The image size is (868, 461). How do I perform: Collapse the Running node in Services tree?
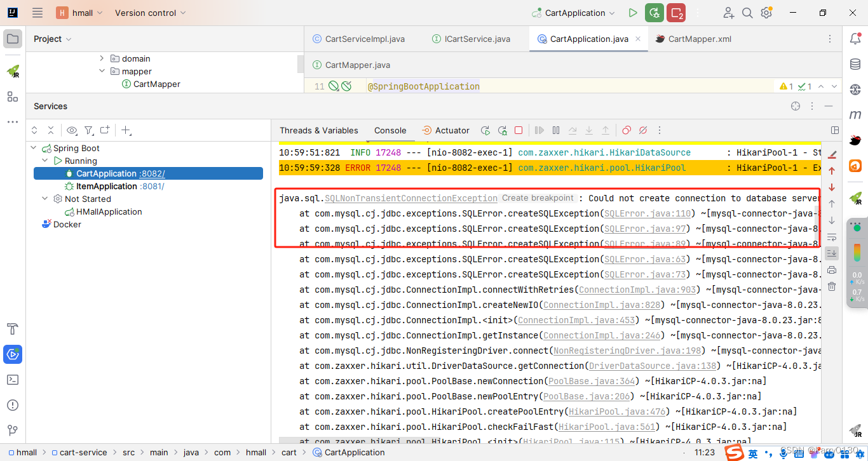pyautogui.click(x=44, y=161)
